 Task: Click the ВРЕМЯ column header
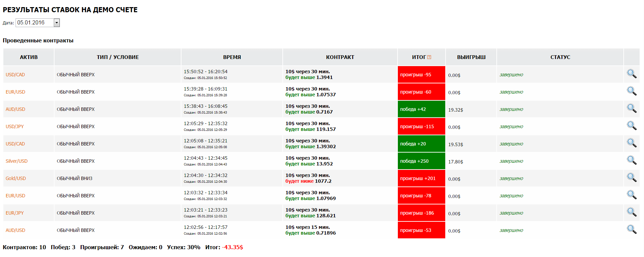tap(232, 57)
